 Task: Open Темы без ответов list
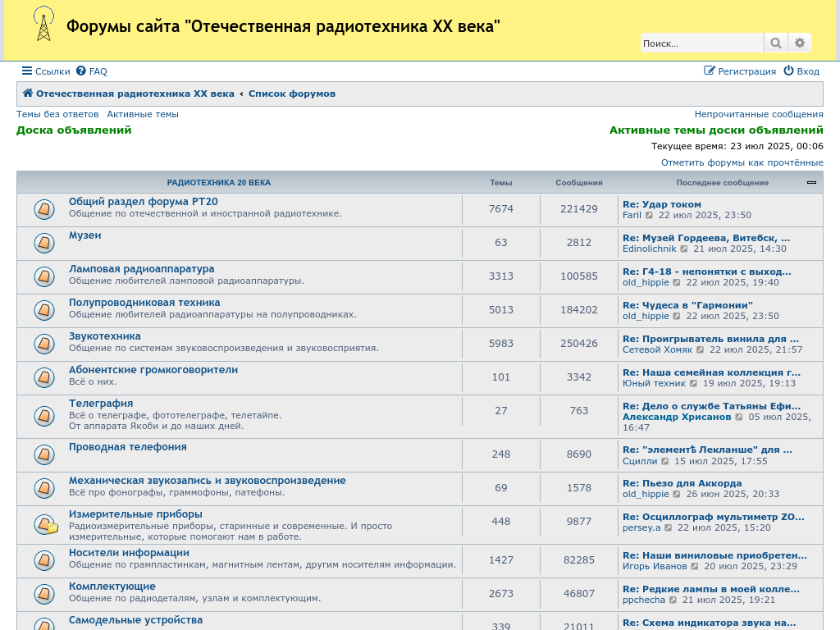click(x=57, y=115)
